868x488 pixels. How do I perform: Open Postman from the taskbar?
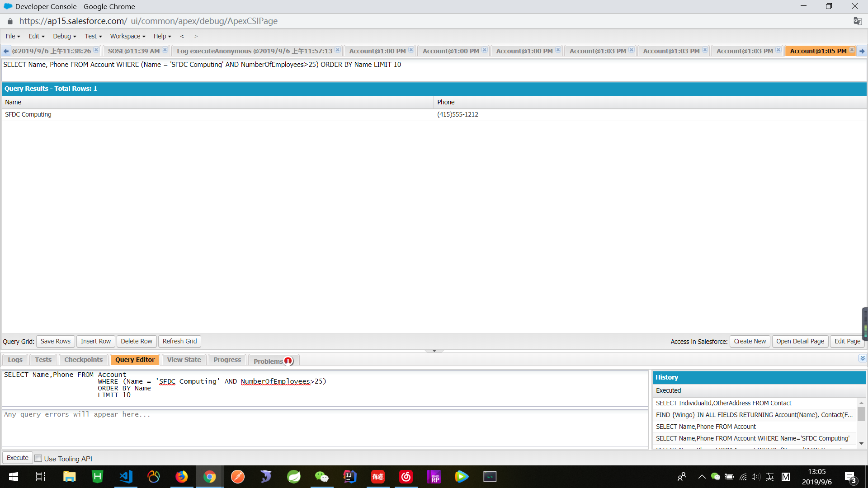(237, 477)
